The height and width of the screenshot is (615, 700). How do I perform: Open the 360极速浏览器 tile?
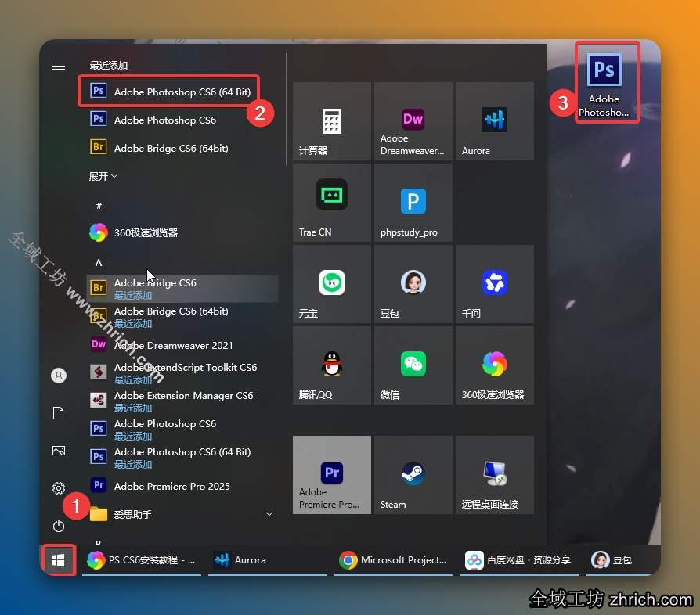coord(495,365)
